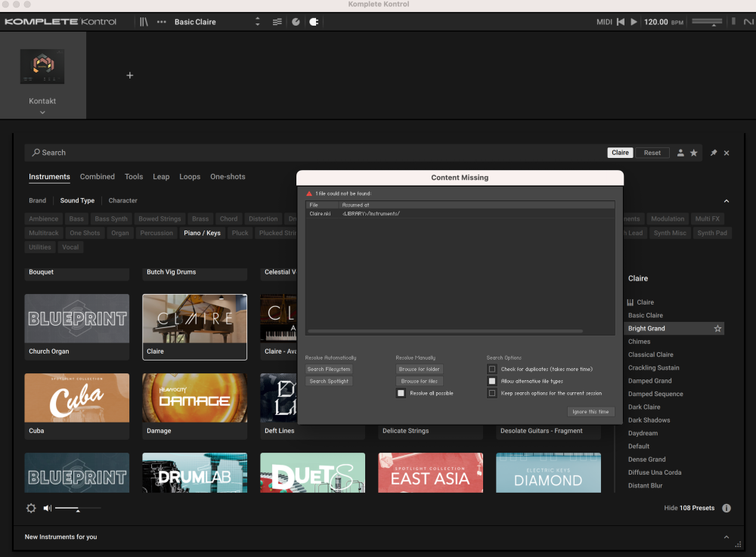Click Search Filesystem in Content Missing dialog
Screen dimensions: 756x557
(x=330, y=369)
